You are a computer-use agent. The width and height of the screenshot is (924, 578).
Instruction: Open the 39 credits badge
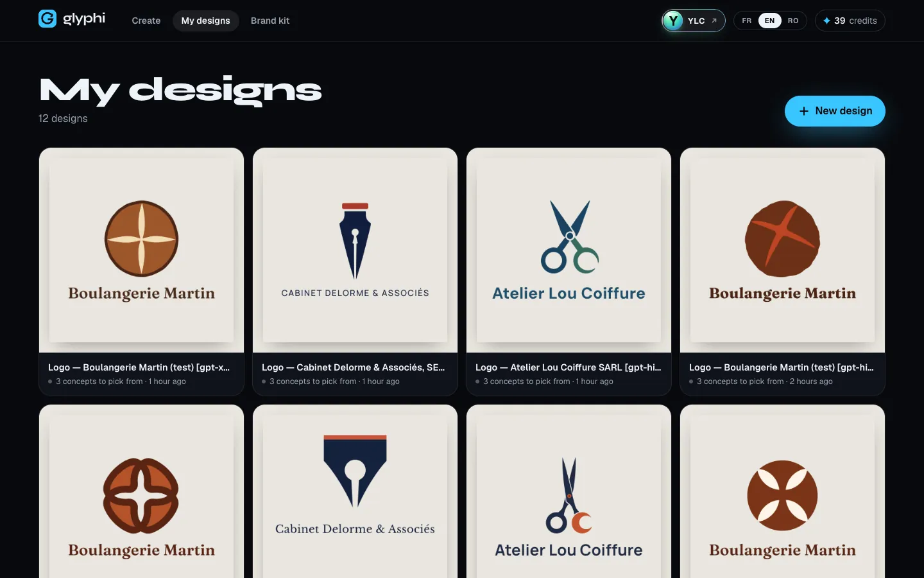pyautogui.click(x=850, y=21)
